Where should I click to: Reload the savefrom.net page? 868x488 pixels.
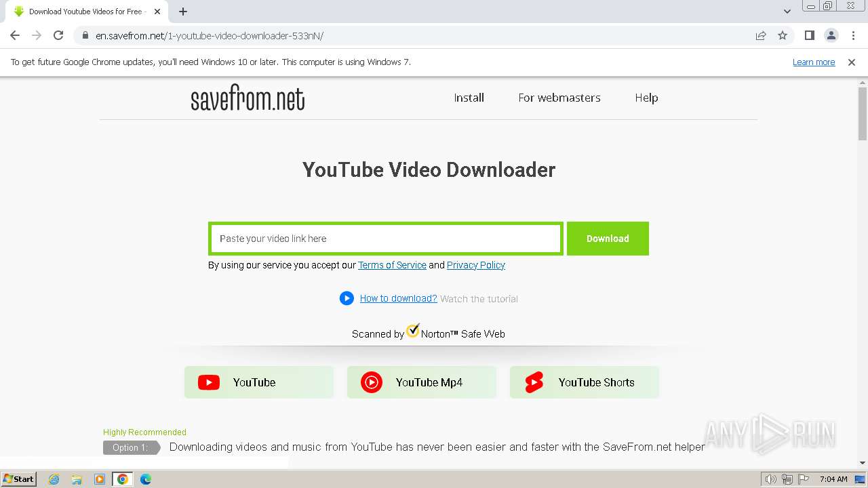pyautogui.click(x=58, y=35)
